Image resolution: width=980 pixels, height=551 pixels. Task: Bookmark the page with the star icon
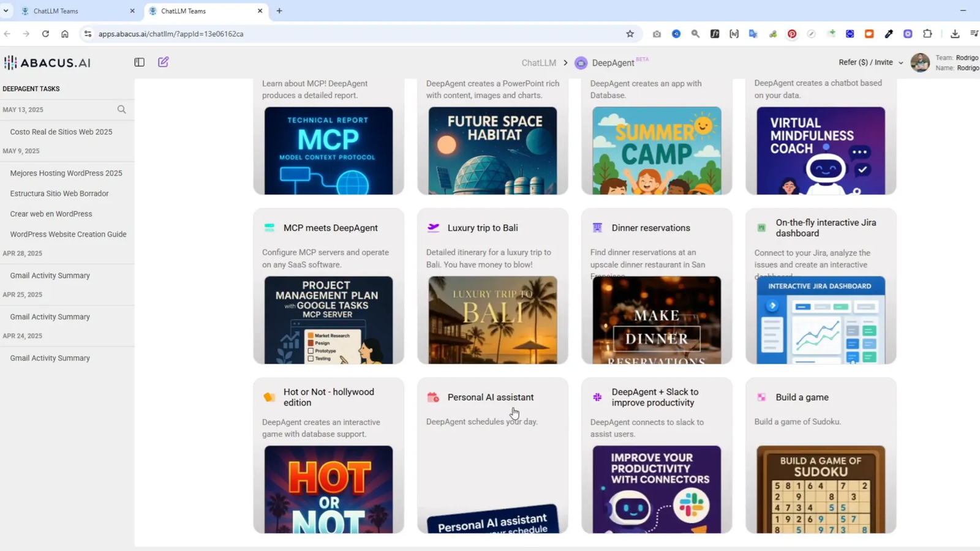point(630,34)
